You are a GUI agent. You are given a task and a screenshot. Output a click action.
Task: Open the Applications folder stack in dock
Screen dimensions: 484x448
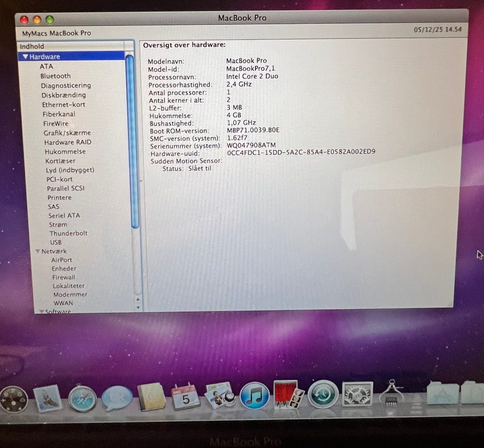point(442,393)
